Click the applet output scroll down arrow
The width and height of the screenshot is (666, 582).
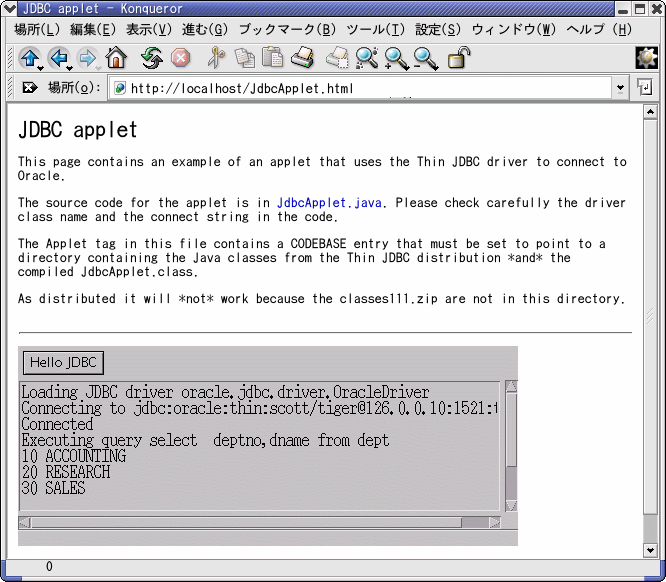[x=511, y=506]
